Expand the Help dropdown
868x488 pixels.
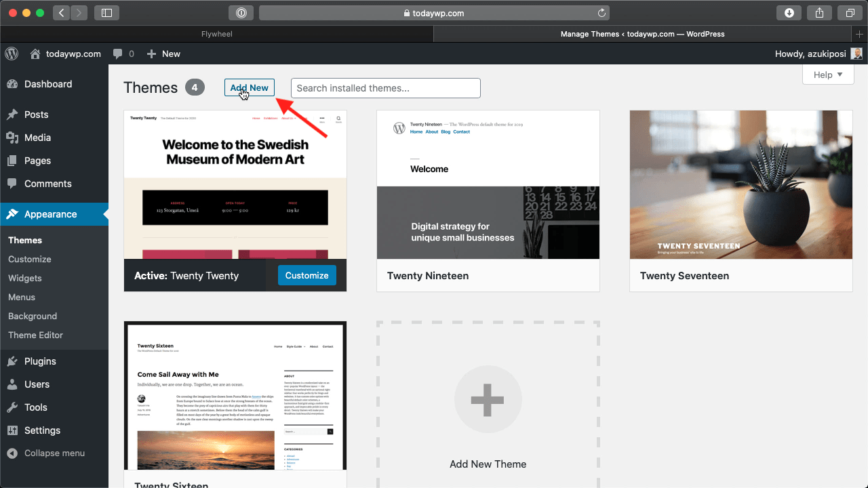point(828,75)
